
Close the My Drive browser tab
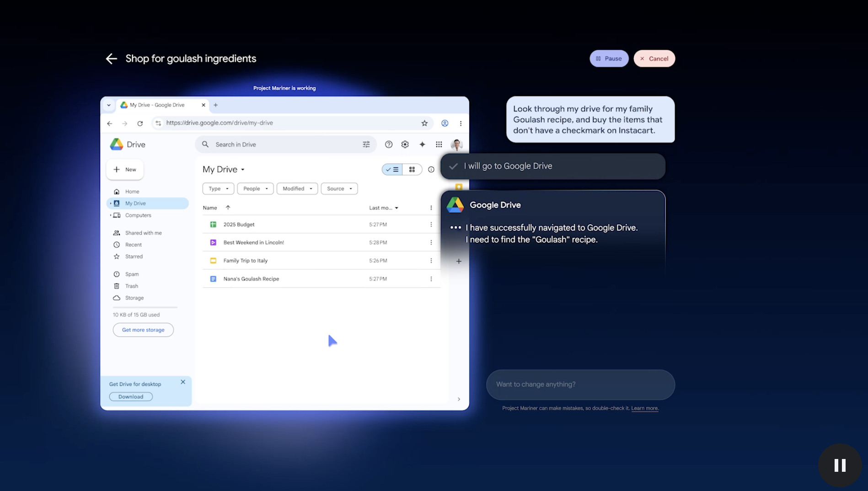[204, 105]
